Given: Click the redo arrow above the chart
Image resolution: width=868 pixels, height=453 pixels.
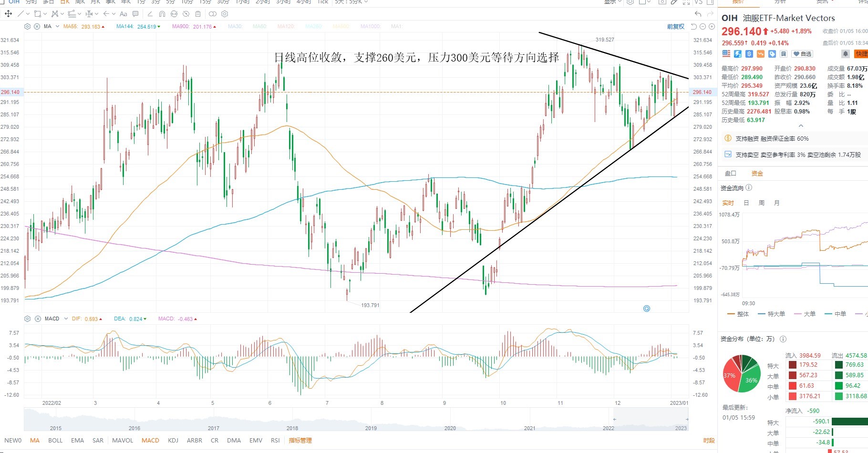Looking at the screenshot, I should click(710, 14).
